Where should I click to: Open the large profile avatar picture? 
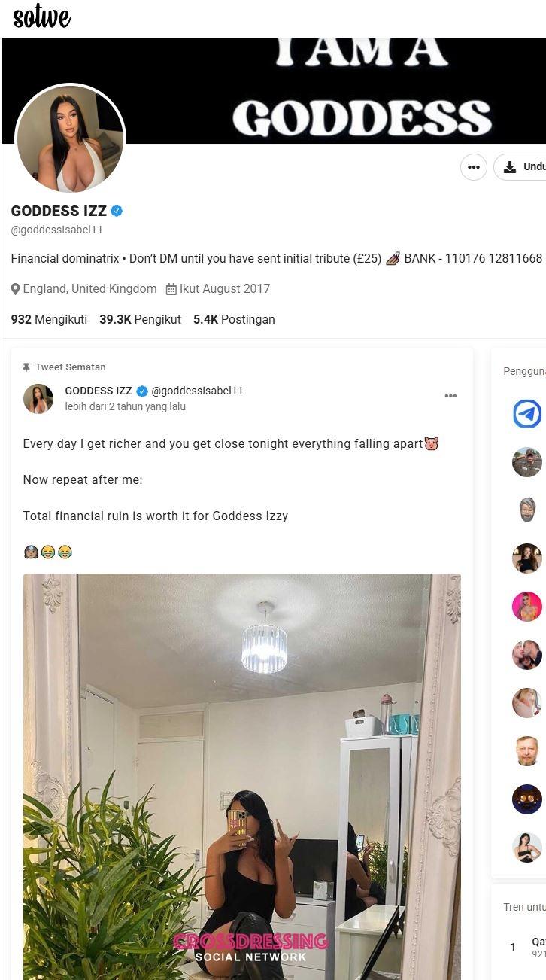click(70, 138)
